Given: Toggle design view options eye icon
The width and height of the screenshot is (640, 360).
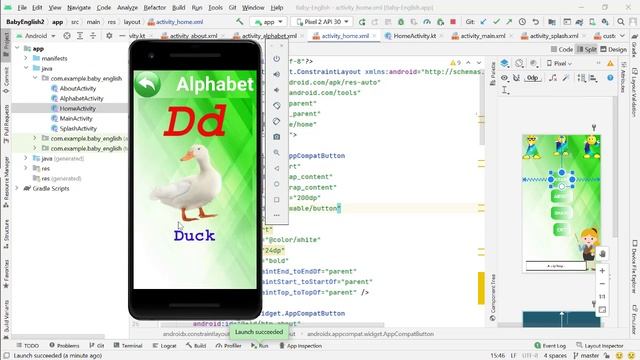Looking at the screenshot, I should click(504, 78).
